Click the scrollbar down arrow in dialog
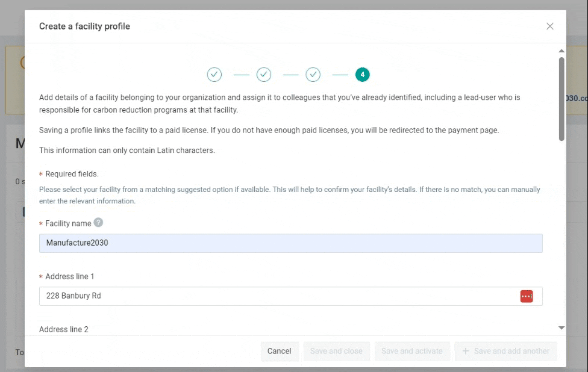 coord(561,328)
